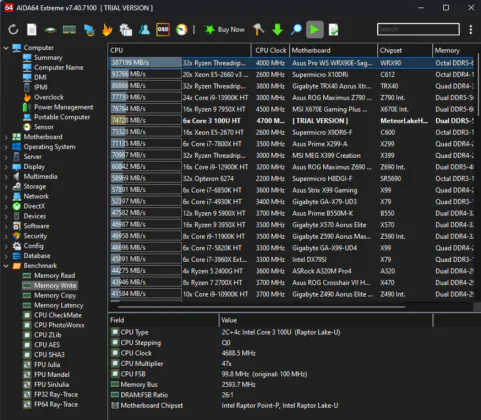Open the SensorPanel gauge icon
481x420 pixels.
pyautogui.click(x=182, y=30)
